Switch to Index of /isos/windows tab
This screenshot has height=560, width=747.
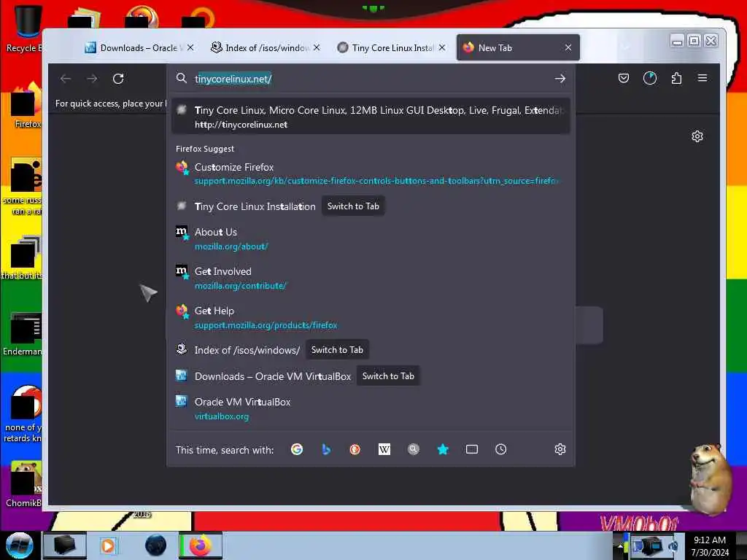point(266,47)
